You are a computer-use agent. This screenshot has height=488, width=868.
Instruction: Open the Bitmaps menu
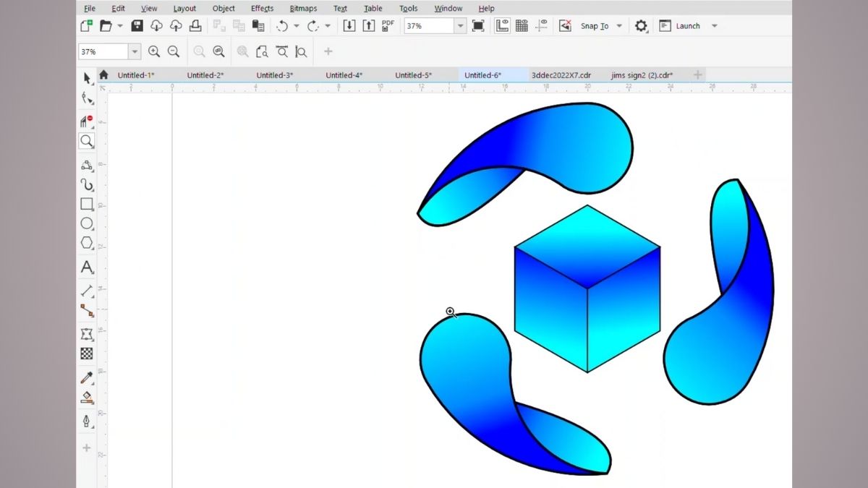point(303,8)
